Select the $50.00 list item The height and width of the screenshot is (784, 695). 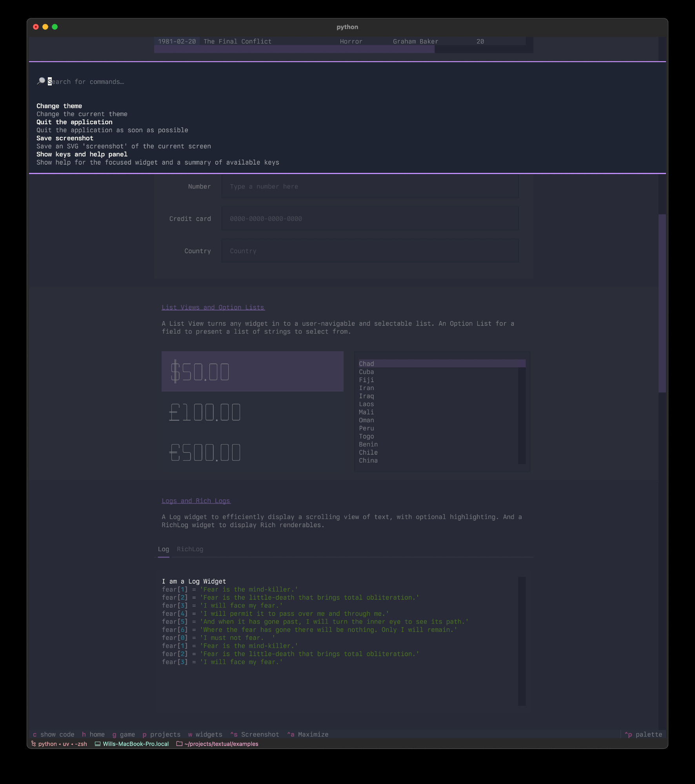(x=253, y=371)
